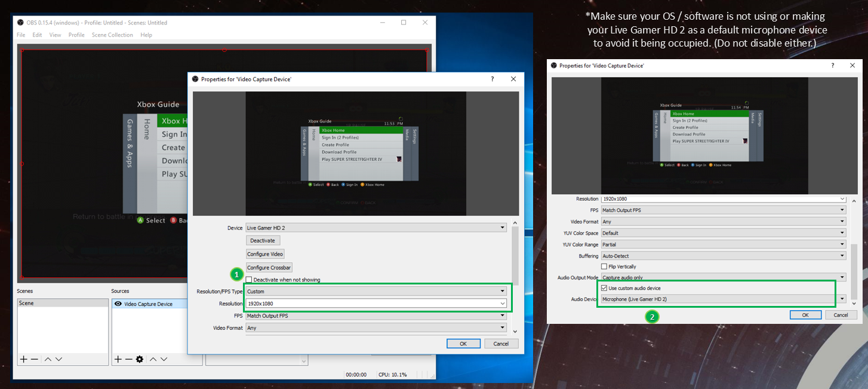
Task: Open the Device dropdown showing Live Gamer HD 2
Action: (375, 228)
